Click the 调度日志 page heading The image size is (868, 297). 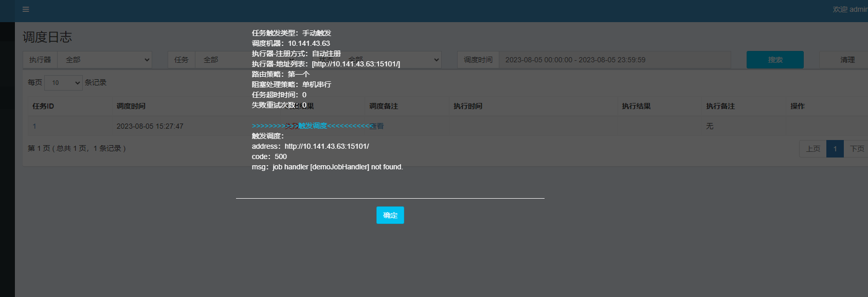[x=47, y=37]
